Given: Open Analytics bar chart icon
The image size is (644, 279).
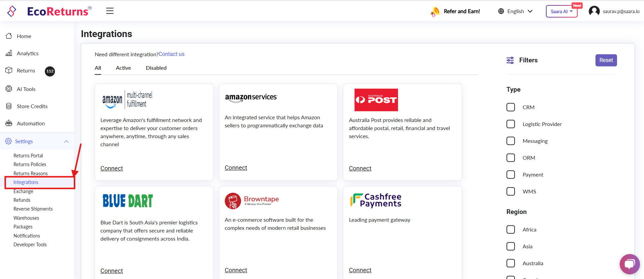Looking at the screenshot, I should coord(9,53).
